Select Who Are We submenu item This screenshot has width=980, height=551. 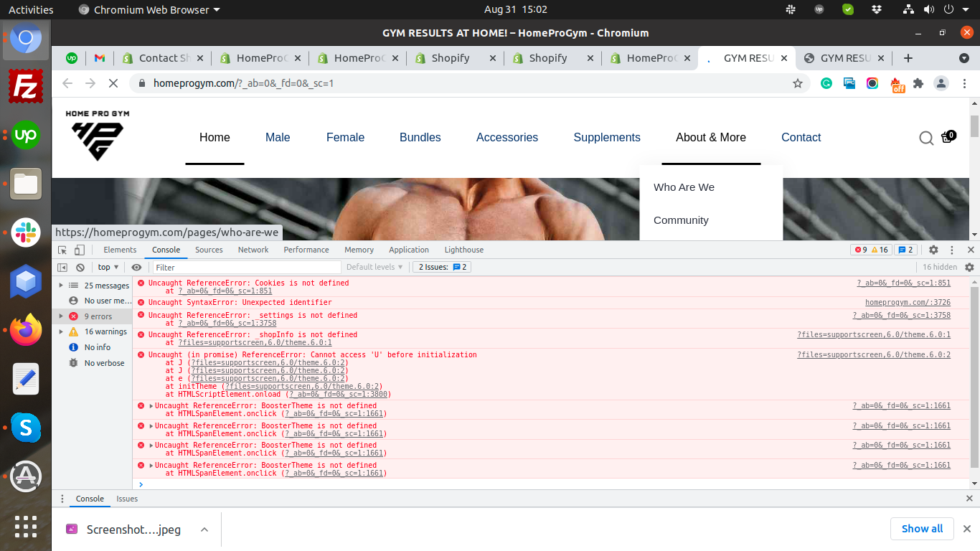(684, 187)
